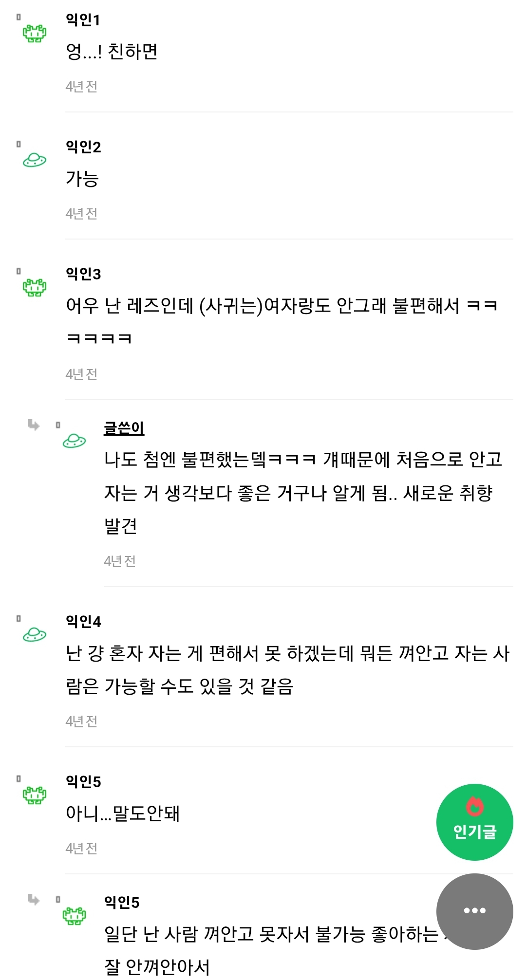The height and width of the screenshot is (980, 526).
Task: Tap the reply arrow before 익인5's reply
Action: pos(34,899)
